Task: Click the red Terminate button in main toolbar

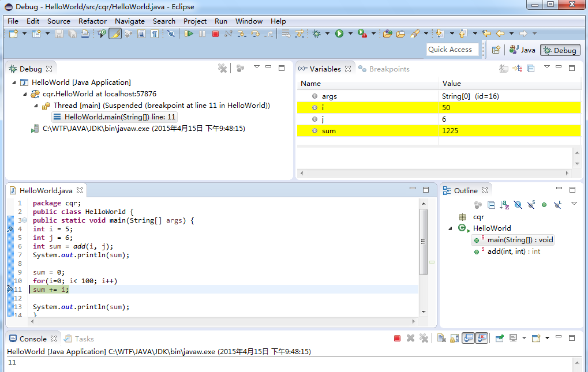Action: pos(215,33)
